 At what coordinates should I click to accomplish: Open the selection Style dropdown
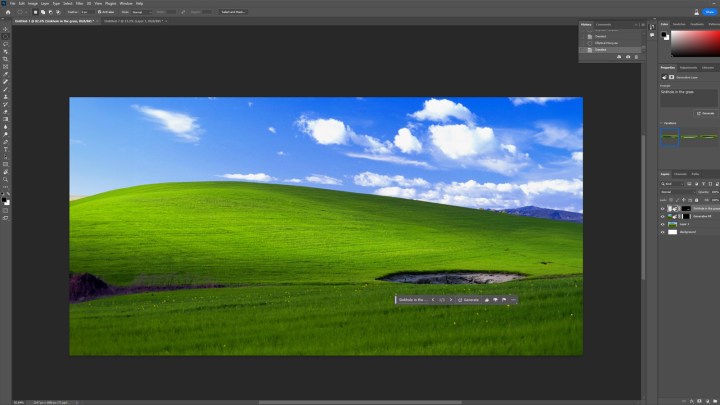[141, 12]
